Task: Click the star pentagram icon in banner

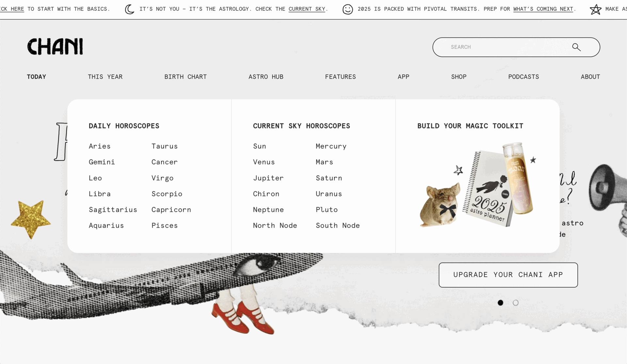Action: coord(596,9)
